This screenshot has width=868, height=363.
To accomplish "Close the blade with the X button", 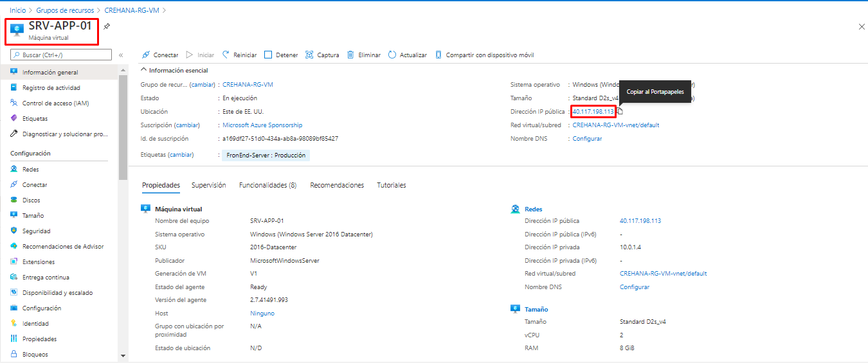I will [862, 26].
